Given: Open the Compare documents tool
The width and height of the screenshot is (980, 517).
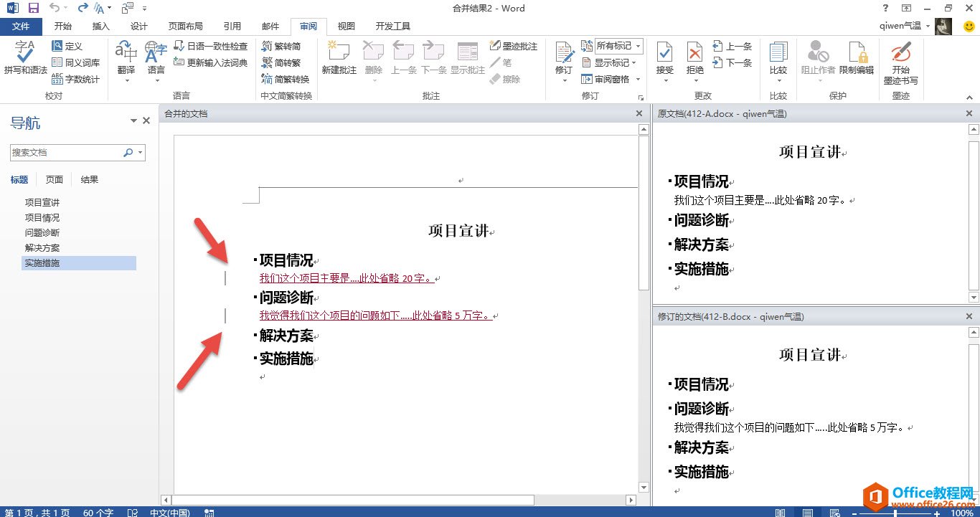Looking at the screenshot, I should tap(778, 57).
